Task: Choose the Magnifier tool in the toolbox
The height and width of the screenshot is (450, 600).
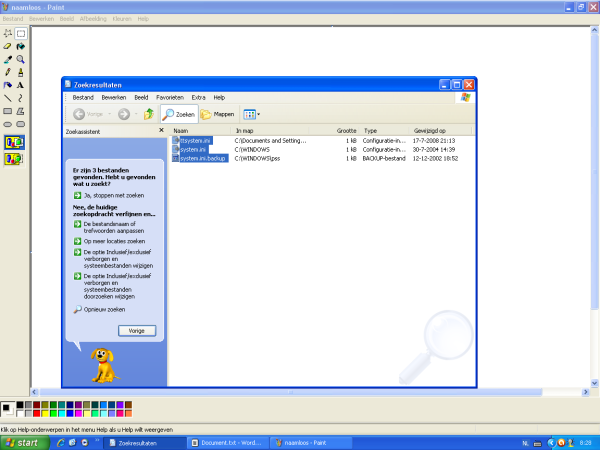Action: click(x=21, y=59)
